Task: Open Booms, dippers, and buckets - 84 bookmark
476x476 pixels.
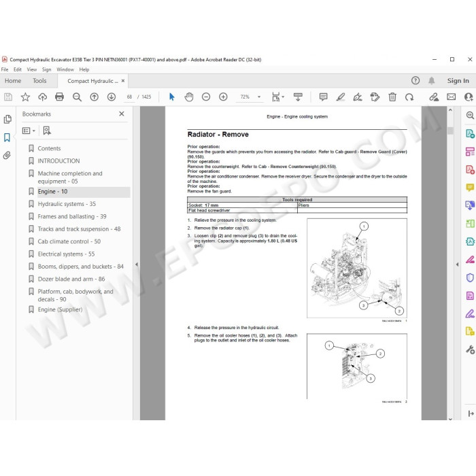Action: [x=80, y=267]
